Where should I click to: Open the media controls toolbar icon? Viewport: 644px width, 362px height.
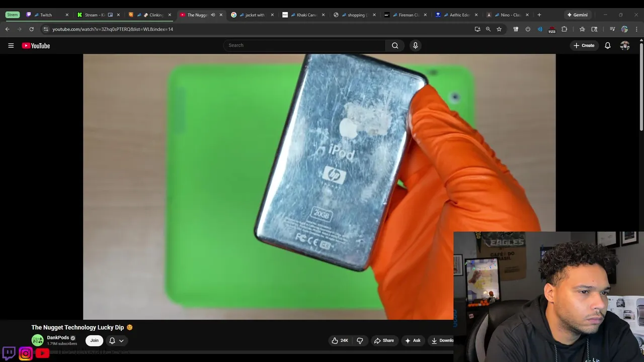(x=612, y=29)
